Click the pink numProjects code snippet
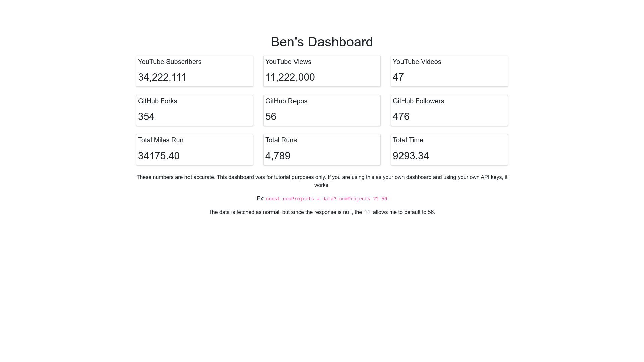This screenshot has height=362, width=644. [x=326, y=199]
